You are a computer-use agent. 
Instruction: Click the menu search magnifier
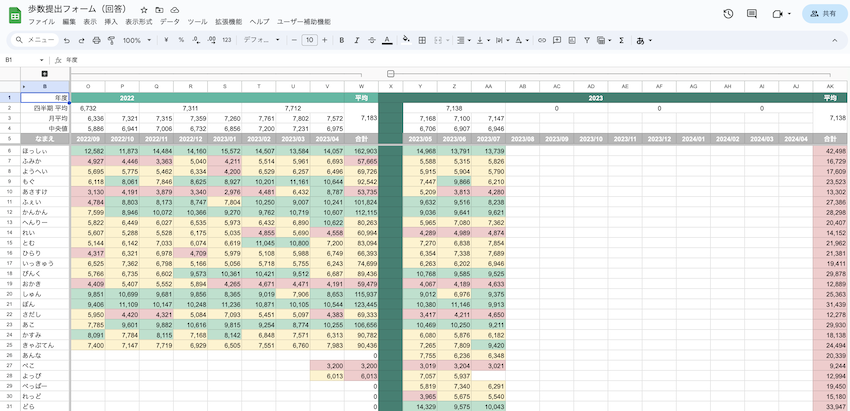(19, 40)
